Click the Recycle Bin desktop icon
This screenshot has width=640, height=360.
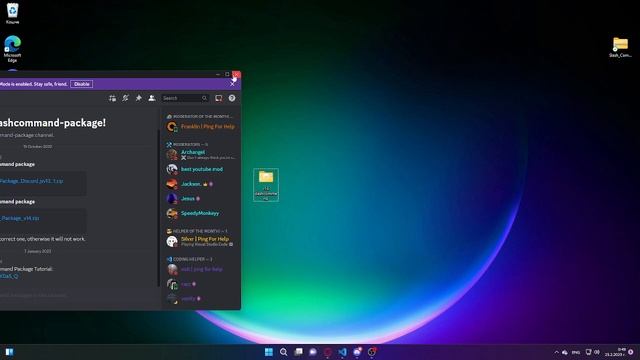point(12,13)
